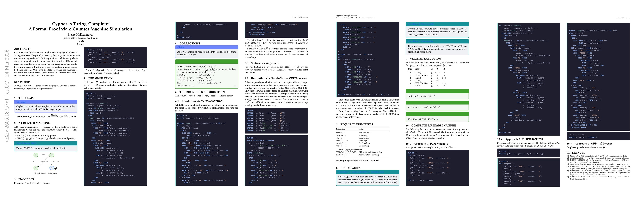Click the "Corollary 2: Universality" box header
This screenshot has width=644, height=208.
(437, 24)
